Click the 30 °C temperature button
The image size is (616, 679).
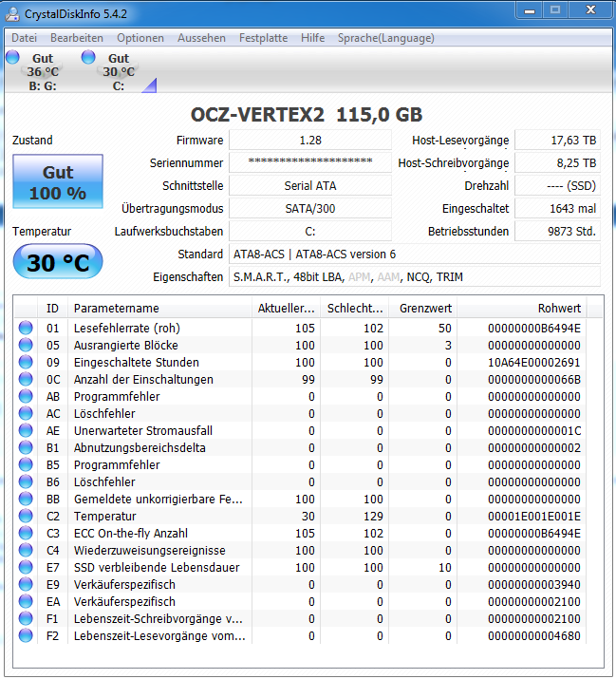point(58,261)
